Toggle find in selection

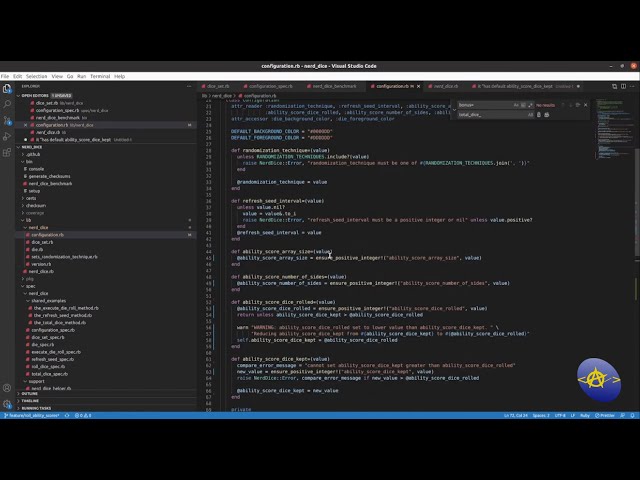[x=578, y=105]
